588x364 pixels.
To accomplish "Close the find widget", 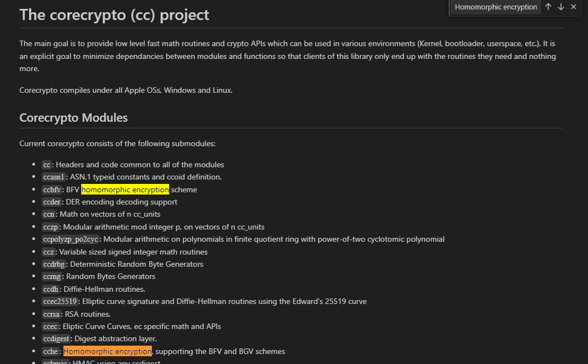I will tap(574, 7).
